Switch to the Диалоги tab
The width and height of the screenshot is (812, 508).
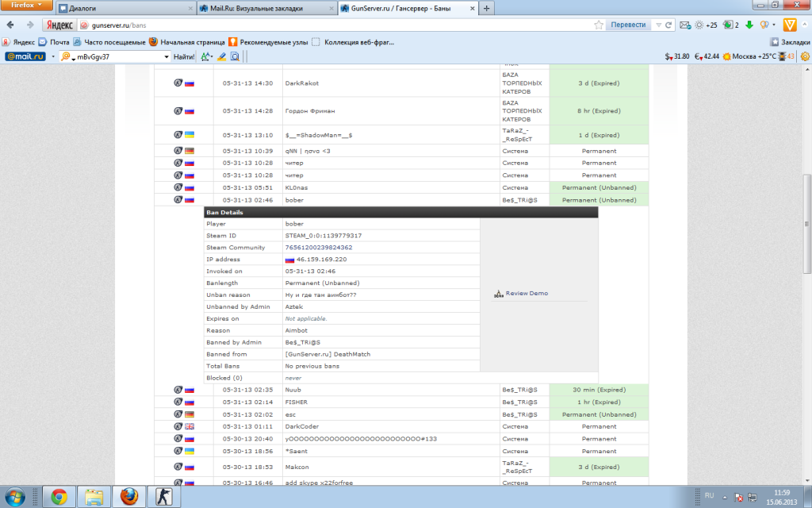point(123,8)
